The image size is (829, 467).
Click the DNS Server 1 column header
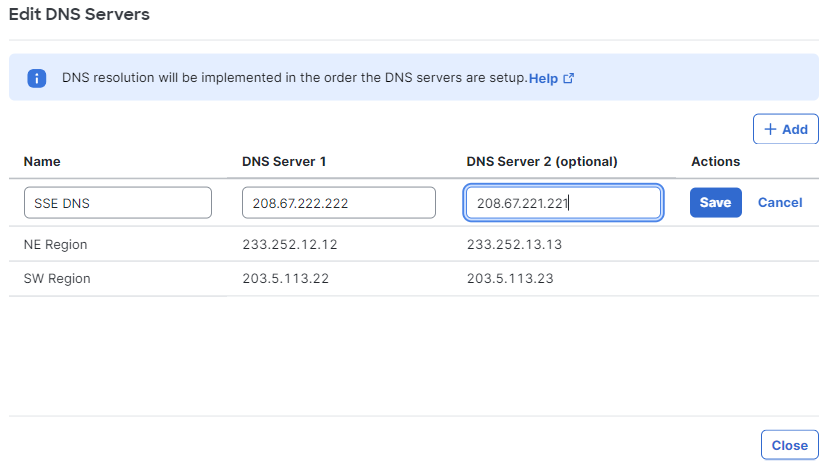pos(284,161)
